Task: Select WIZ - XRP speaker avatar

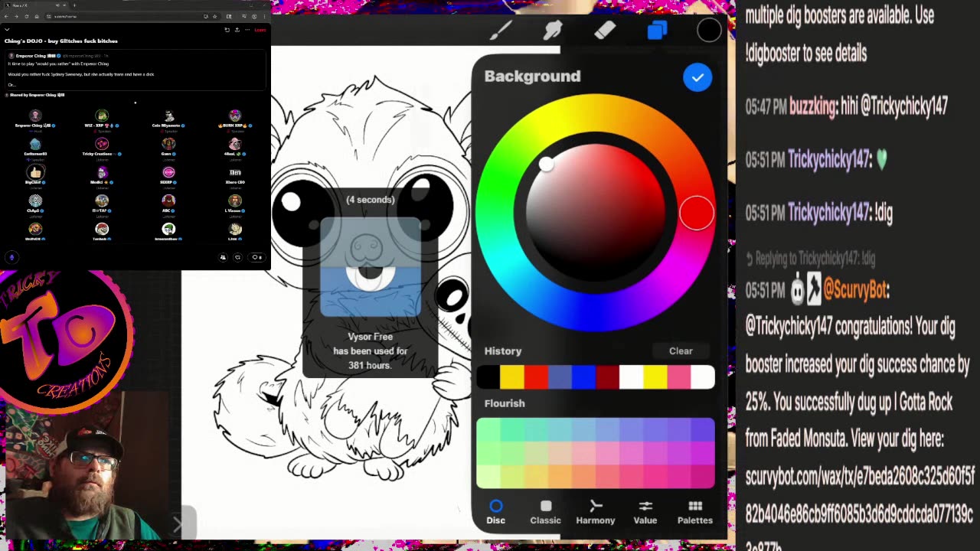Action: [102, 116]
